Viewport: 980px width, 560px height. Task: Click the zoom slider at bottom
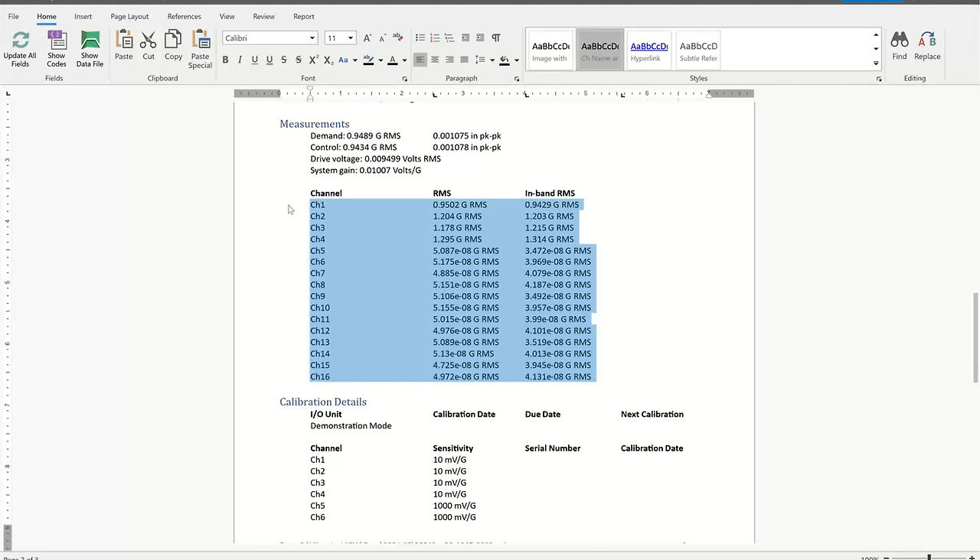pos(929,557)
